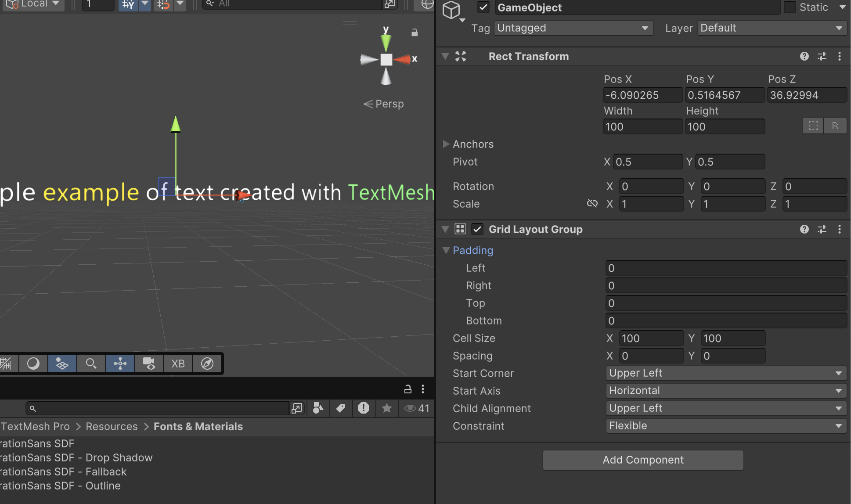Click Resources in the project breadcrumb

tap(112, 426)
